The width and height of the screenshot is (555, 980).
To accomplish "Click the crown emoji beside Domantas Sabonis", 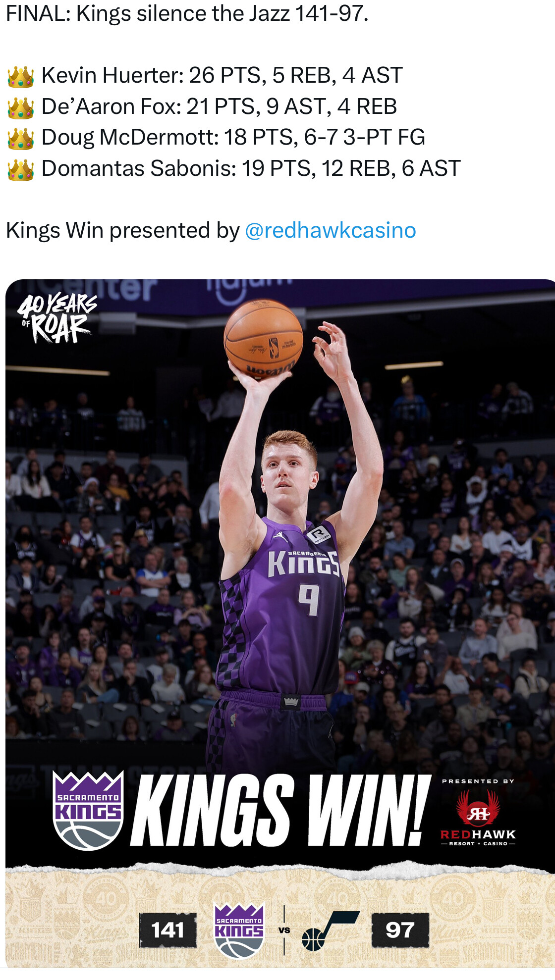I will [21, 169].
